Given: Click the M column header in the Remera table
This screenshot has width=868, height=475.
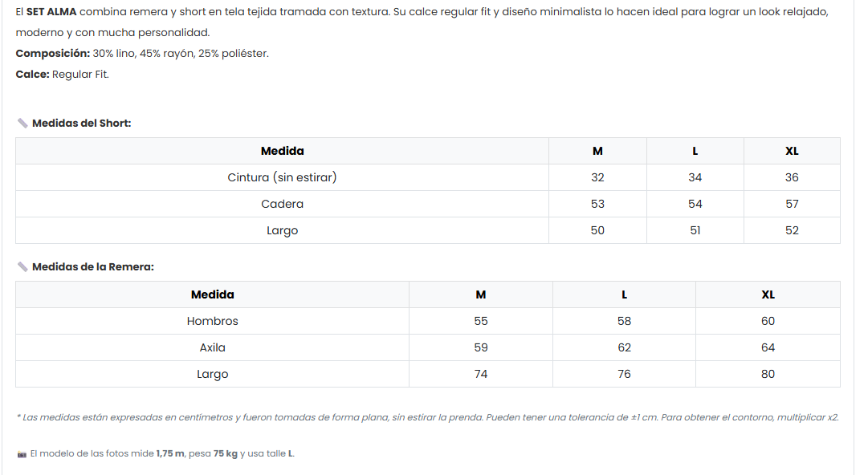Looking at the screenshot, I should click(x=481, y=294).
